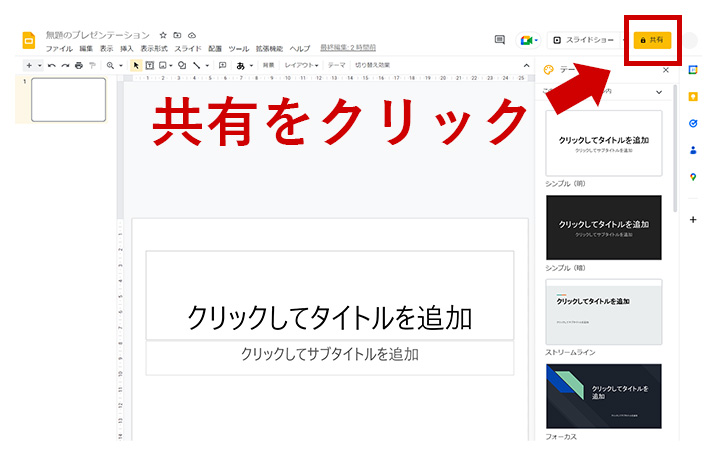Check the cloud save status icon

click(x=192, y=35)
